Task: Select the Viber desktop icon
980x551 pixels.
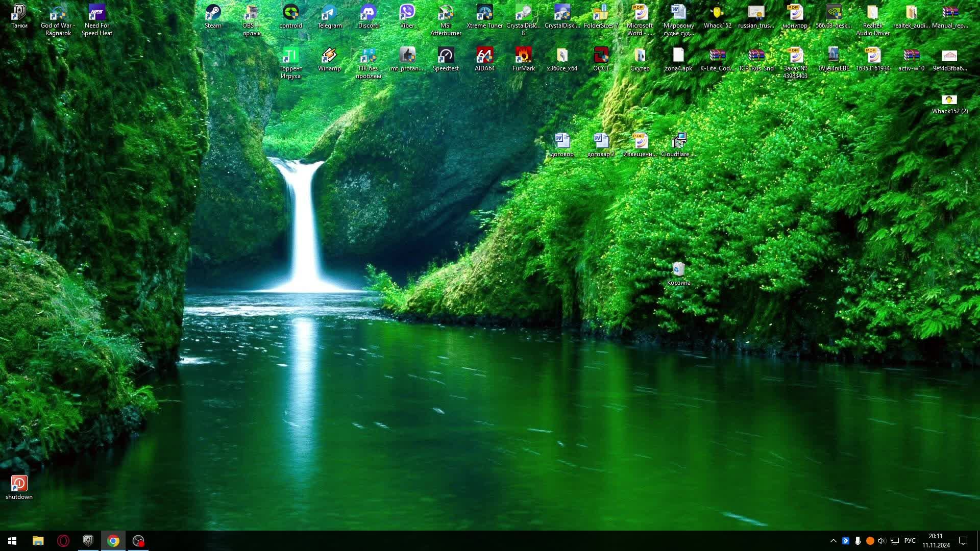Action: [x=407, y=13]
